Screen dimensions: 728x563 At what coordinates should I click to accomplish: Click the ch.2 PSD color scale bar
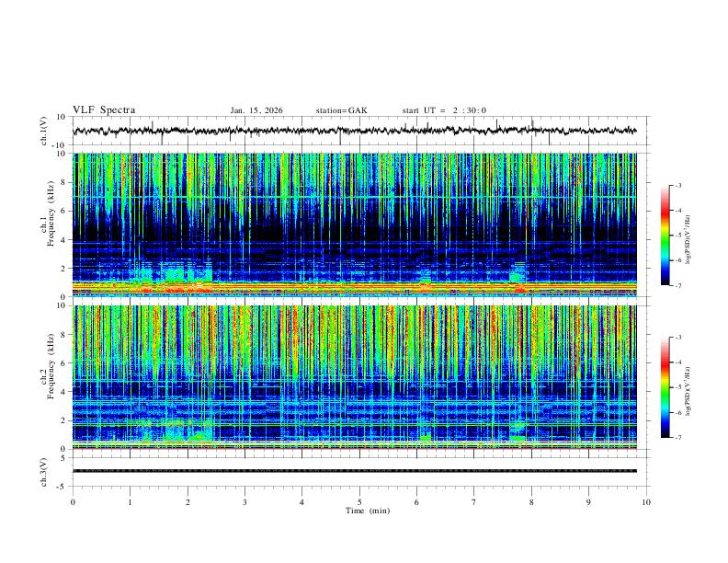pyautogui.click(x=665, y=387)
